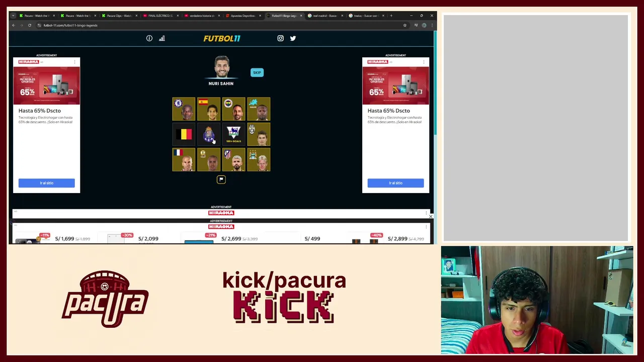Click the flag icon below the grid

[x=221, y=179]
